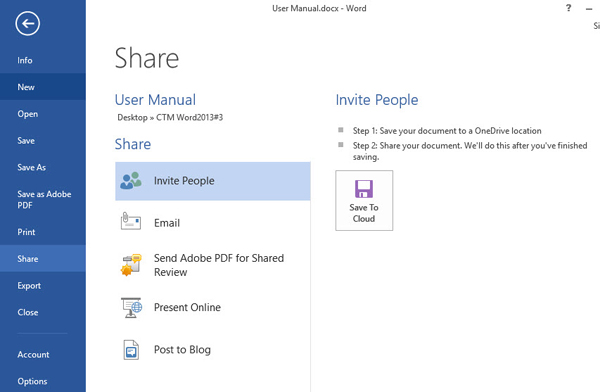Screen dimensions: 600x392
Task: Select Save As in the sidebar
Action: pyautogui.click(x=43, y=167)
